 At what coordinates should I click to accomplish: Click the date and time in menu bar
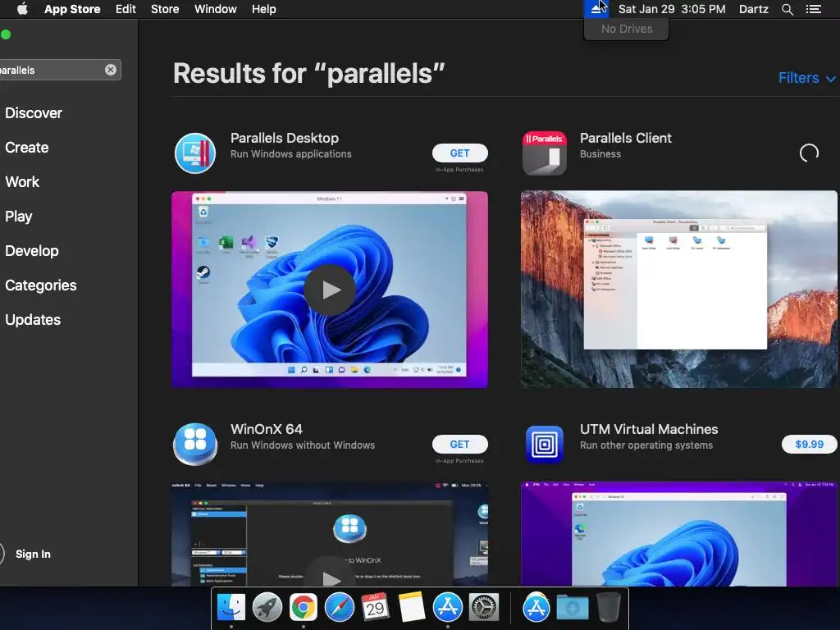[x=672, y=9]
